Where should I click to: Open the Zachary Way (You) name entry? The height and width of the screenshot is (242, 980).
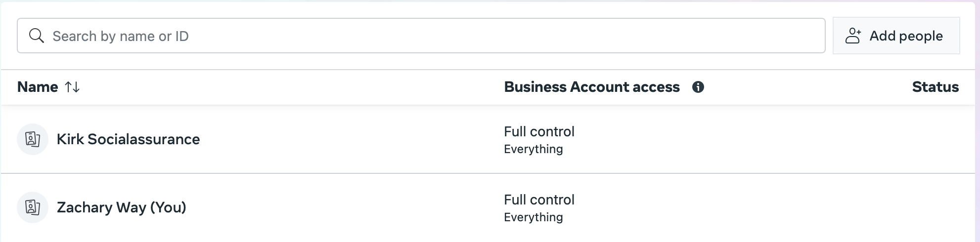pos(121,207)
